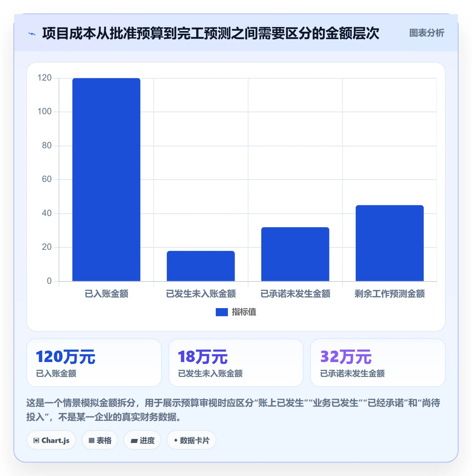
Task: Click the 已发生未入账金额 bar
Action: 201,266
